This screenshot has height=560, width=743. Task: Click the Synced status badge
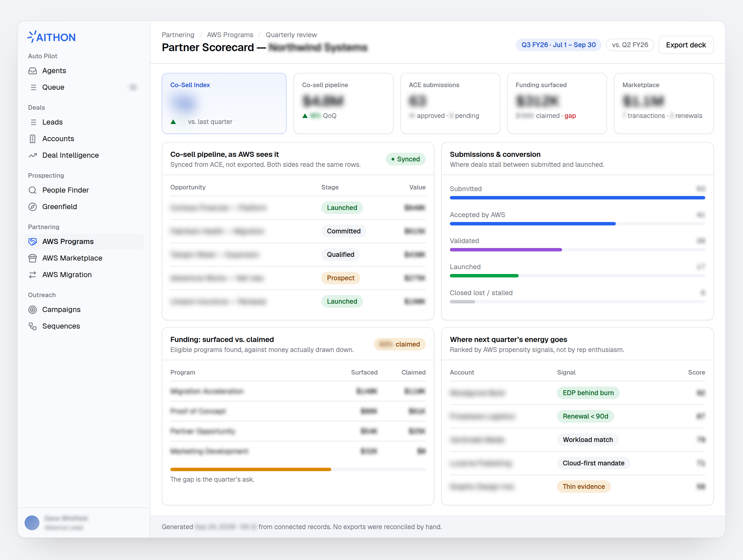point(406,159)
